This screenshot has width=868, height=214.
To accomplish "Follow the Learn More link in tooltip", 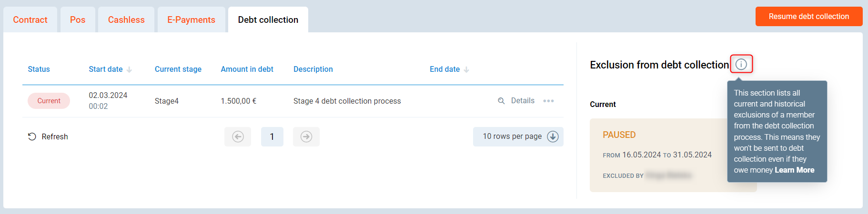I will [x=794, y=170].
